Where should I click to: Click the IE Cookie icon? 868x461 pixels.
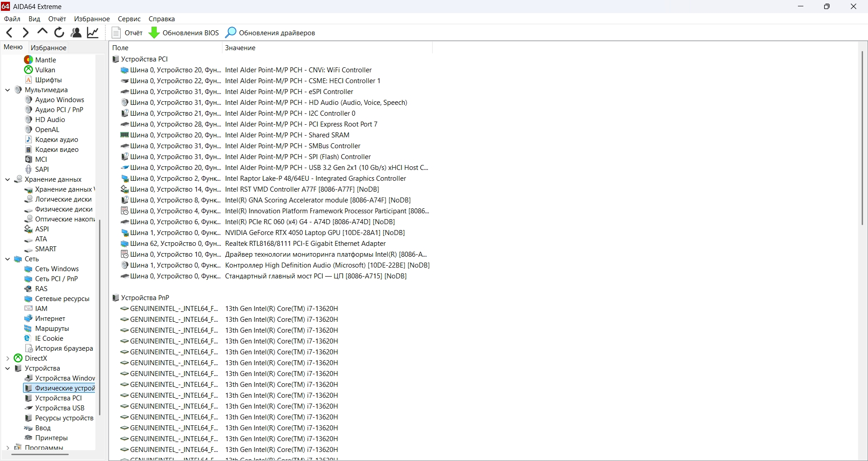click(28, 339)
